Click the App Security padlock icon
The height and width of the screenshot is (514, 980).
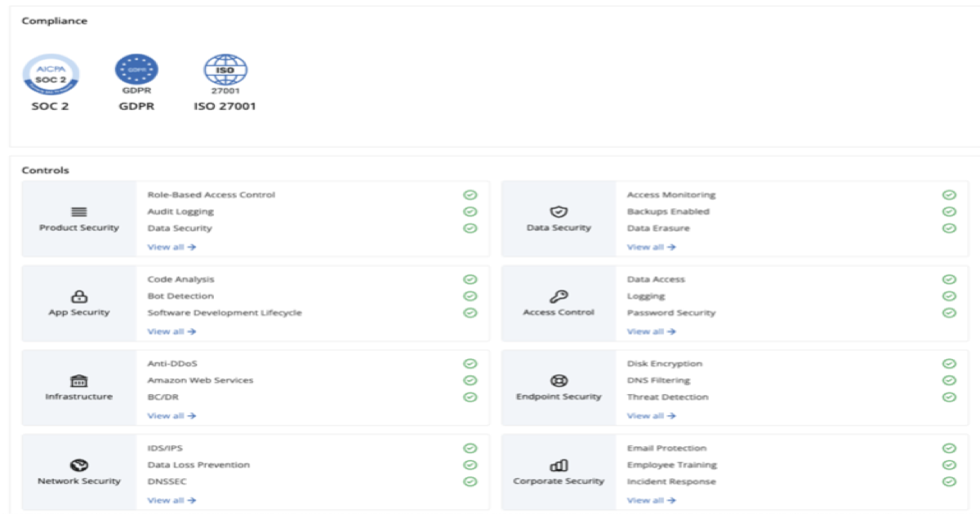tap(79, 297)
